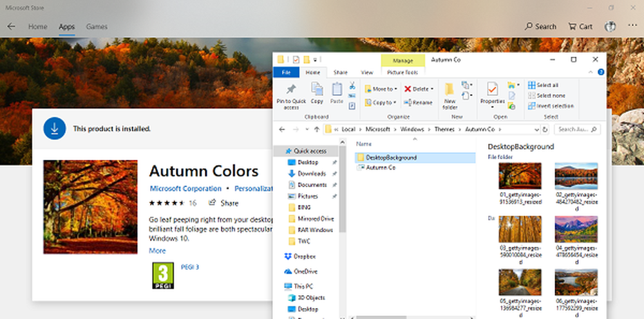Click the History icon in Open group
The width and height of the screenshot is (644, 319).
click(x=512, y=106)
